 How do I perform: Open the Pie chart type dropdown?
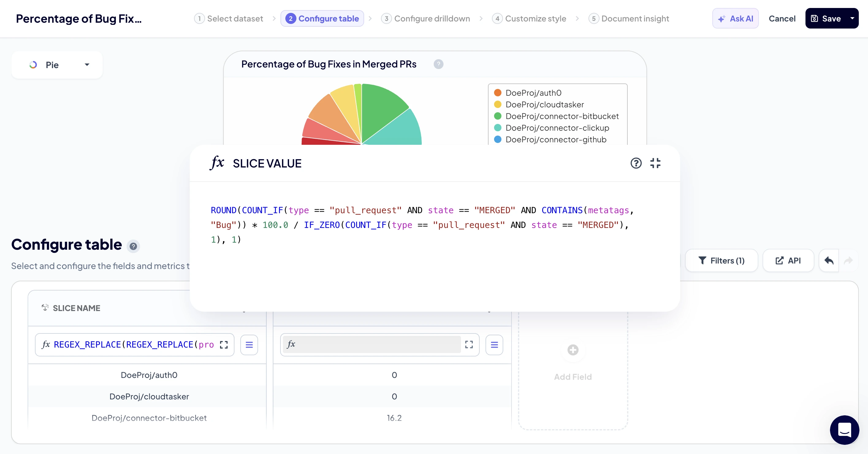57,65
